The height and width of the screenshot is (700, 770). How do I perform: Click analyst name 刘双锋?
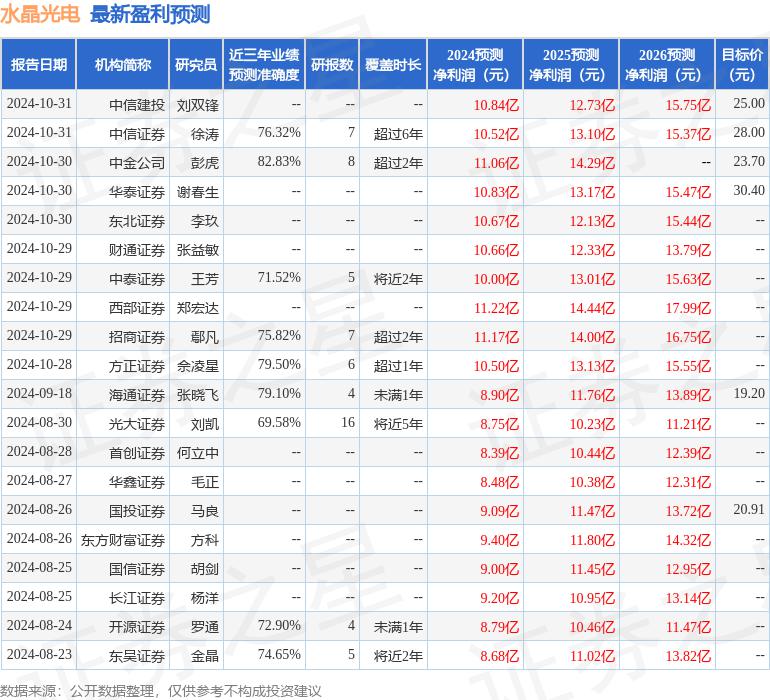(198, 105)
